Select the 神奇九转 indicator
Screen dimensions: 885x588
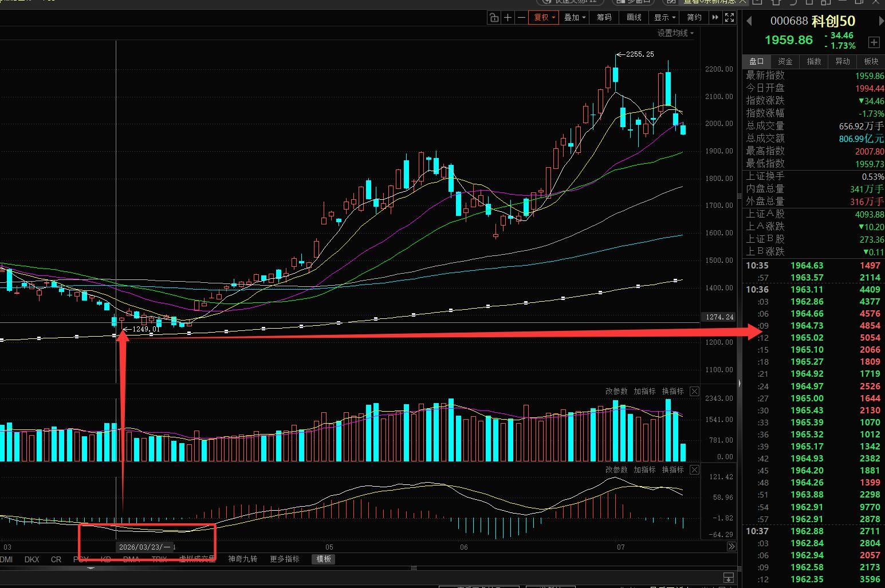(243, 559)
